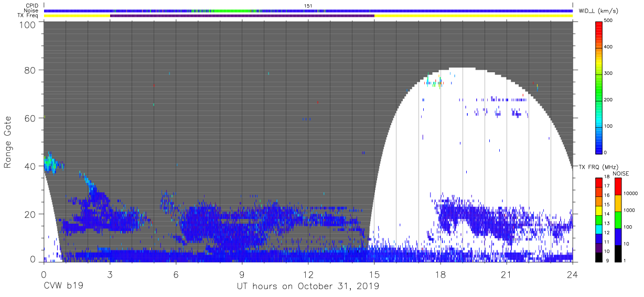This screenshot has width=644, height=297.
Task: Click the Noise row label
Action: tap(31, 10)
